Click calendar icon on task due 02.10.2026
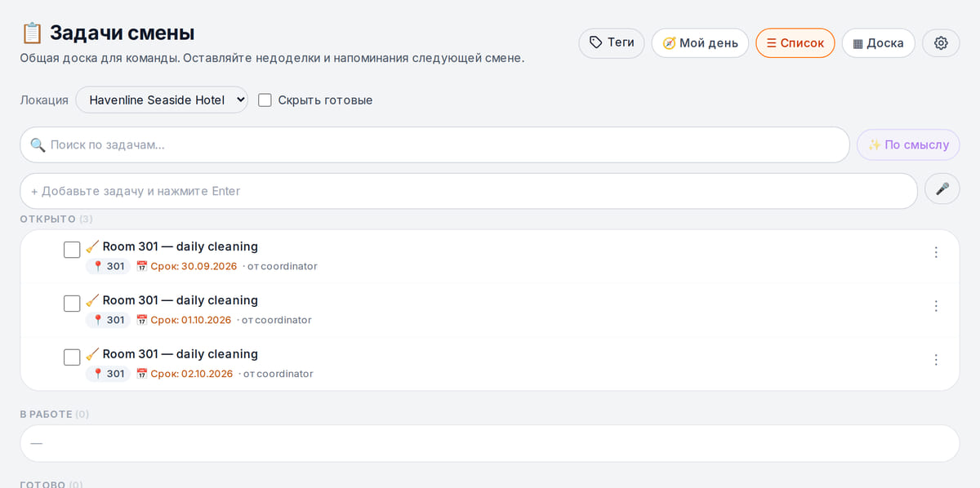Screen dimensions: 980x488 (x=141, y=374)
